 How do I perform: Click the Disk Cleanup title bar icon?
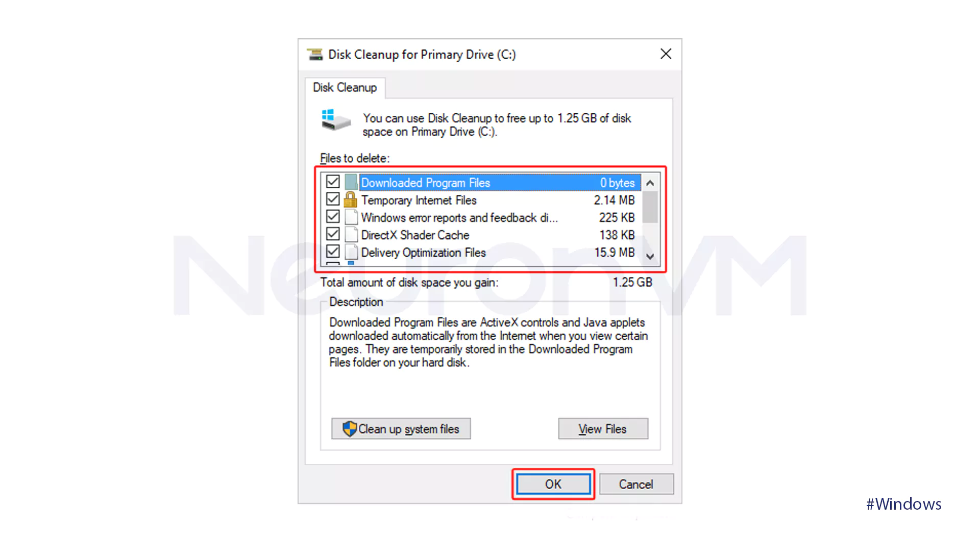[x=315, y=54]
